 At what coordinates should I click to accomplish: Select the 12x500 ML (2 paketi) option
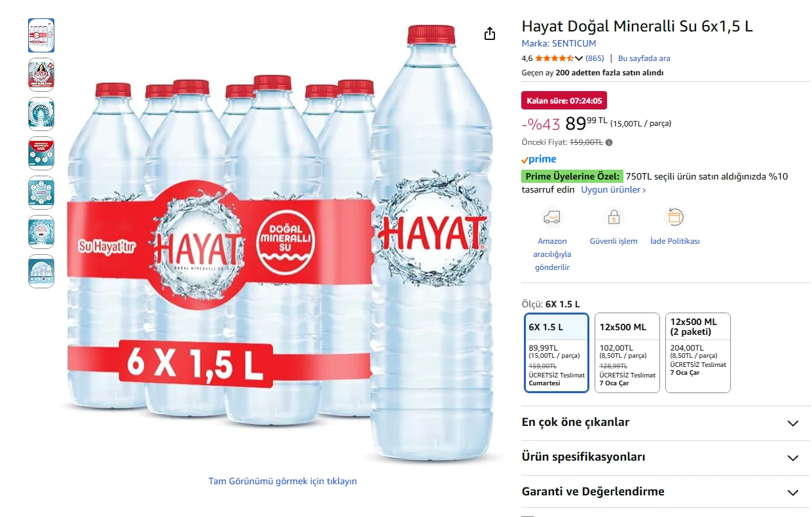coord(698,353)
